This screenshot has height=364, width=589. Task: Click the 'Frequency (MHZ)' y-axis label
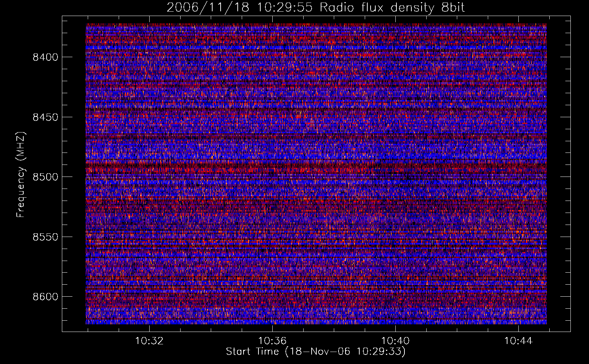point(21,175)
